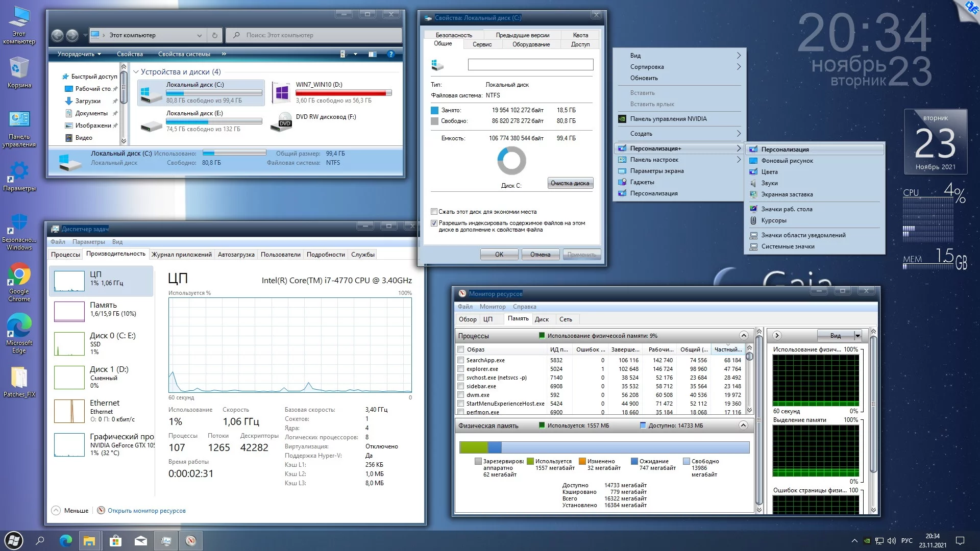This screenshot has width=980, height=551.
Task: Click the Explorer help question-mark icon
Action: [391, 54]
